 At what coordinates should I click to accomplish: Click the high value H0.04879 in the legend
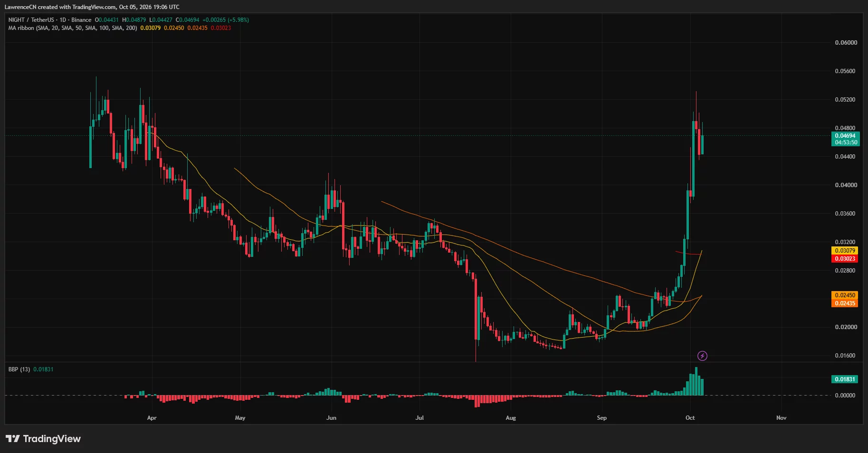pos(134,20)
